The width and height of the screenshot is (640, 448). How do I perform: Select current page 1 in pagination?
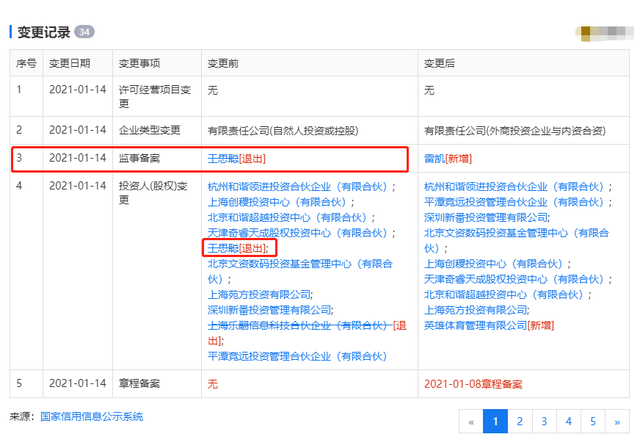(495, 421)
